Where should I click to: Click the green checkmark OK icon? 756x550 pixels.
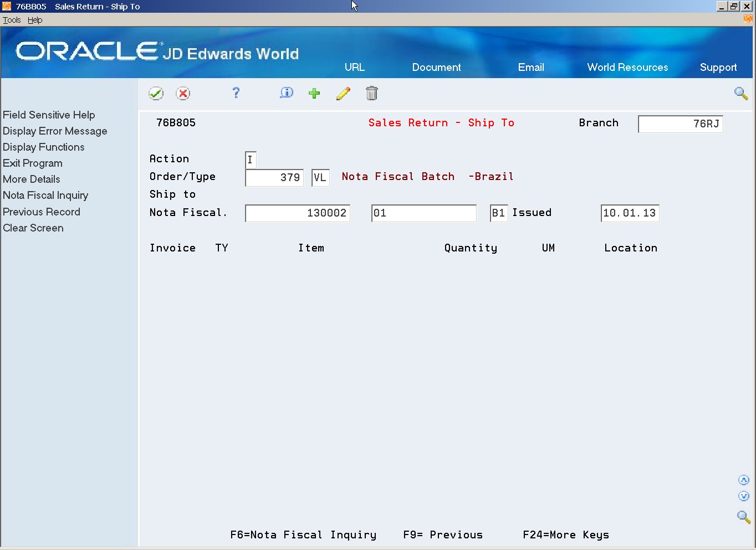[x=156, y=94]
